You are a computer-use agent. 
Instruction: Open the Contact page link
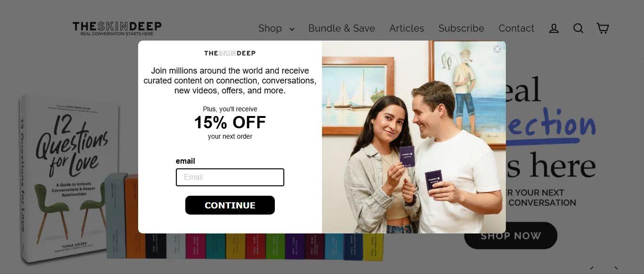click(x=516, y=28)
